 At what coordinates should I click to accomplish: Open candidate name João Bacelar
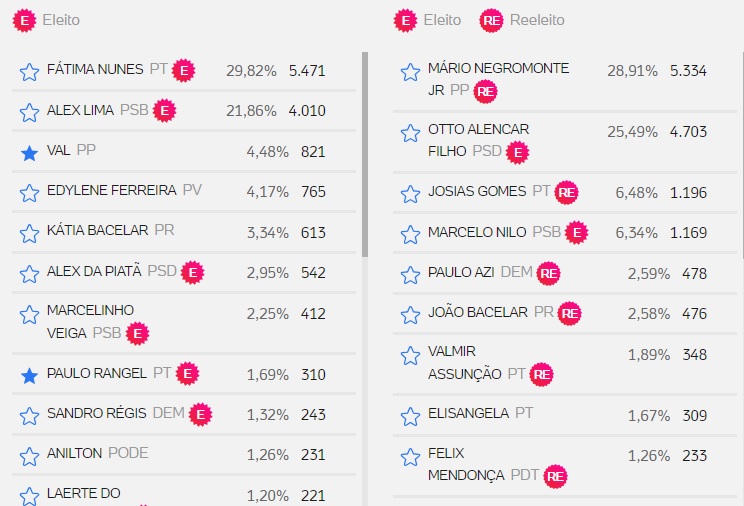tap(477, 313)
